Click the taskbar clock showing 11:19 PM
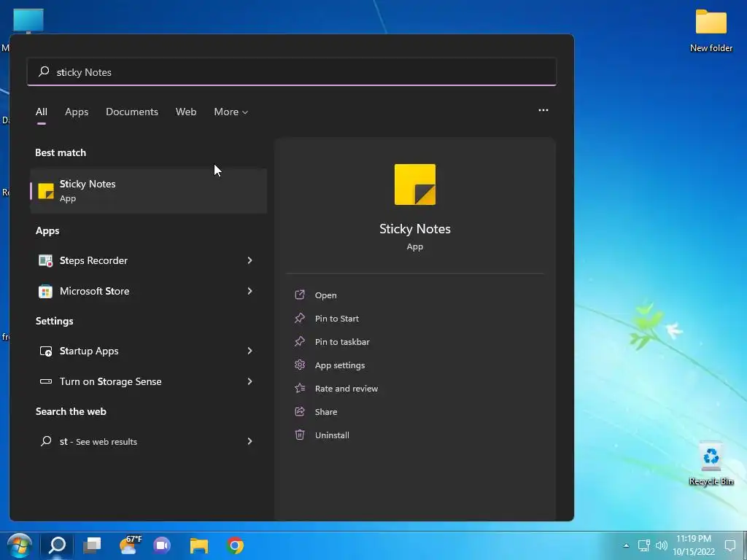747x560 pixels. (694, 545)
